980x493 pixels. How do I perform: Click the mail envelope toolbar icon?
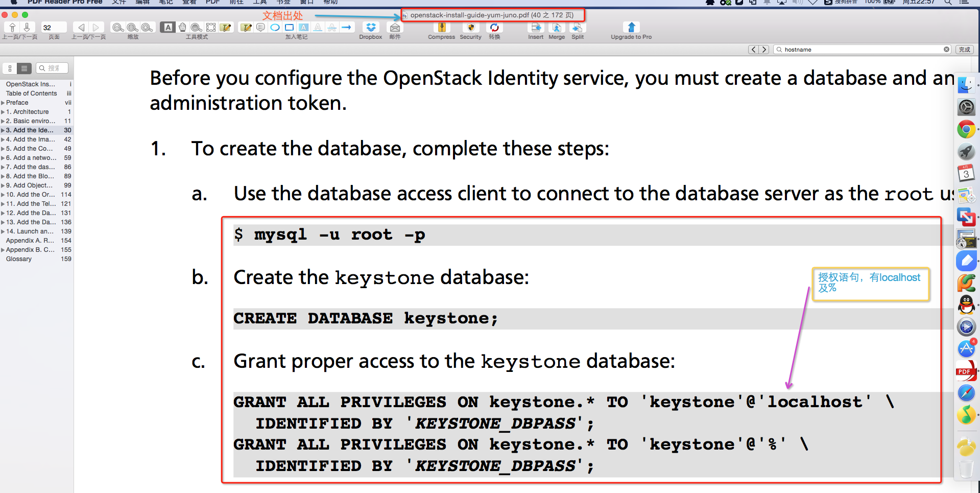pyautogui.click(x=395, y=27)
